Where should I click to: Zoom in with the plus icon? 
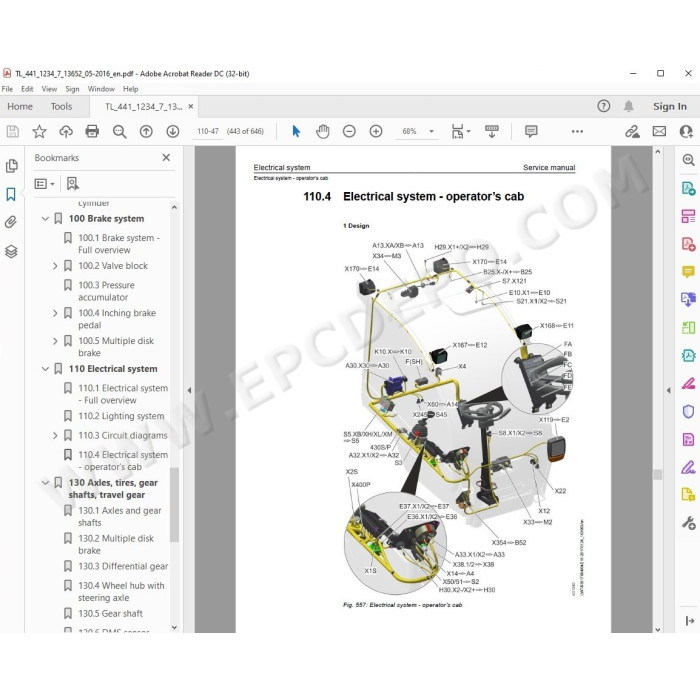376,131
